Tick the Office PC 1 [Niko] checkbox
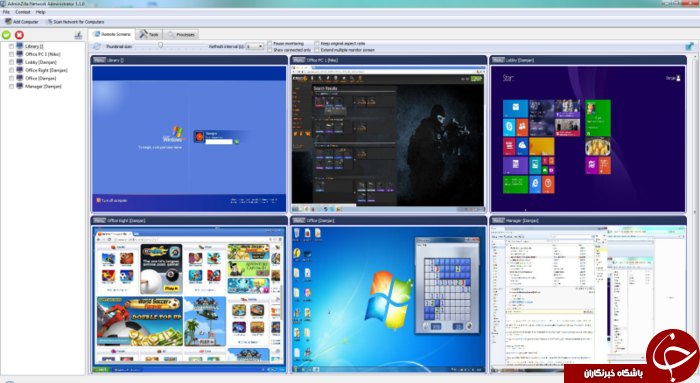Image resolution: width=700 pixels, height=383 pixels. (x=12, y=54)
